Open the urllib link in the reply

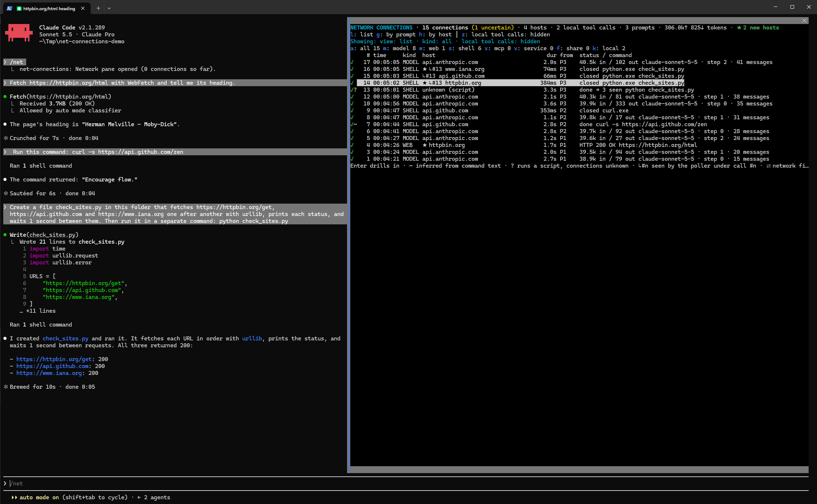[252, 339]
